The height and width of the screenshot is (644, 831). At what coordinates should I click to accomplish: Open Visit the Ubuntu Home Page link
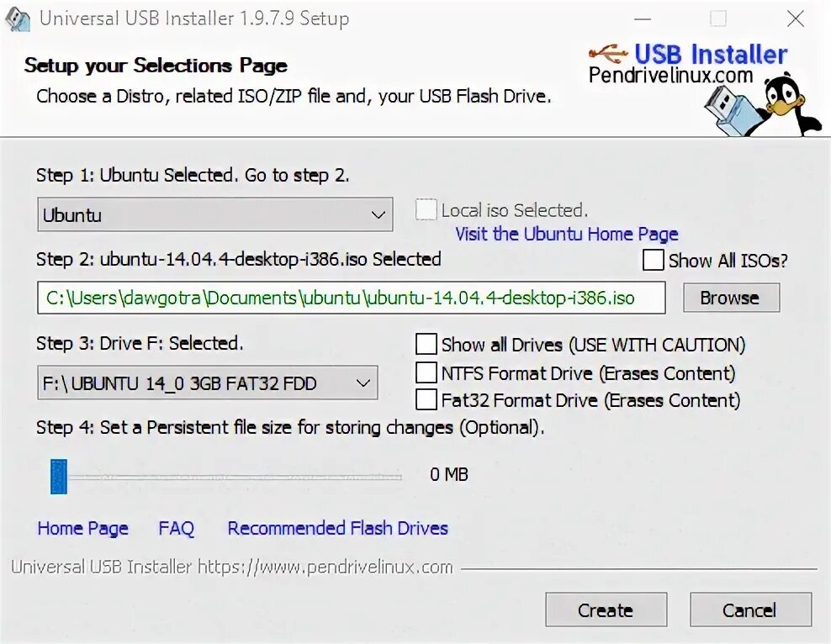click(x=567, y=234)
